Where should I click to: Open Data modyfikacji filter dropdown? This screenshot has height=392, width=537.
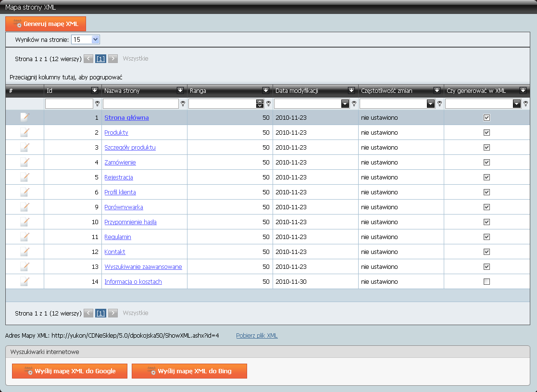345,103
